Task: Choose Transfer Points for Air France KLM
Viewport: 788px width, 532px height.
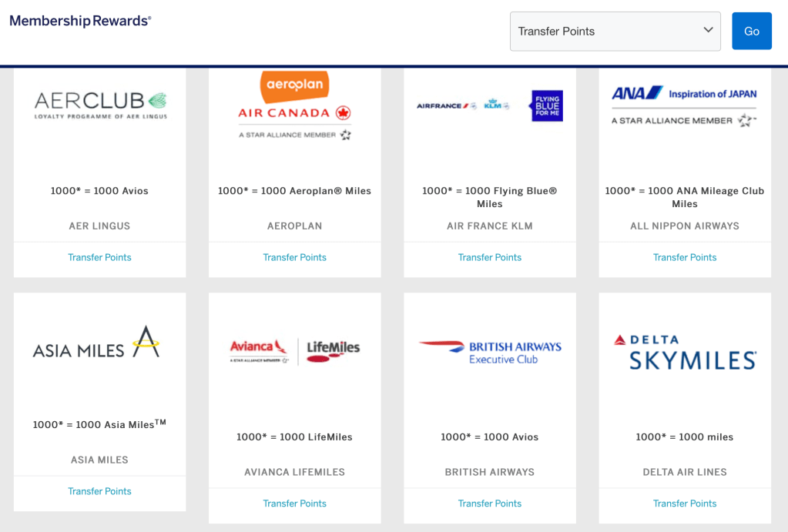Action: [490, 257]
